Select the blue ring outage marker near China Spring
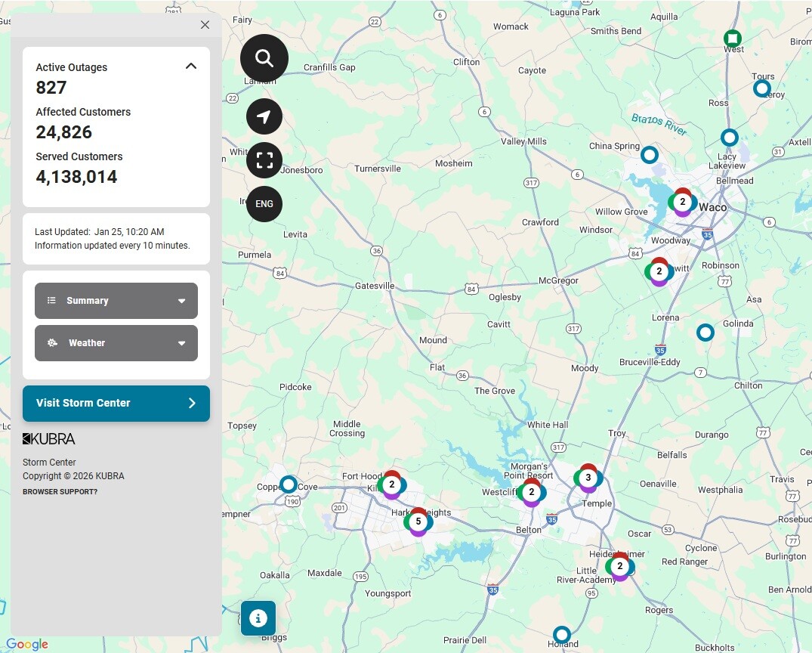This screenshot has width=812, height=653. [x=650, y=155]
